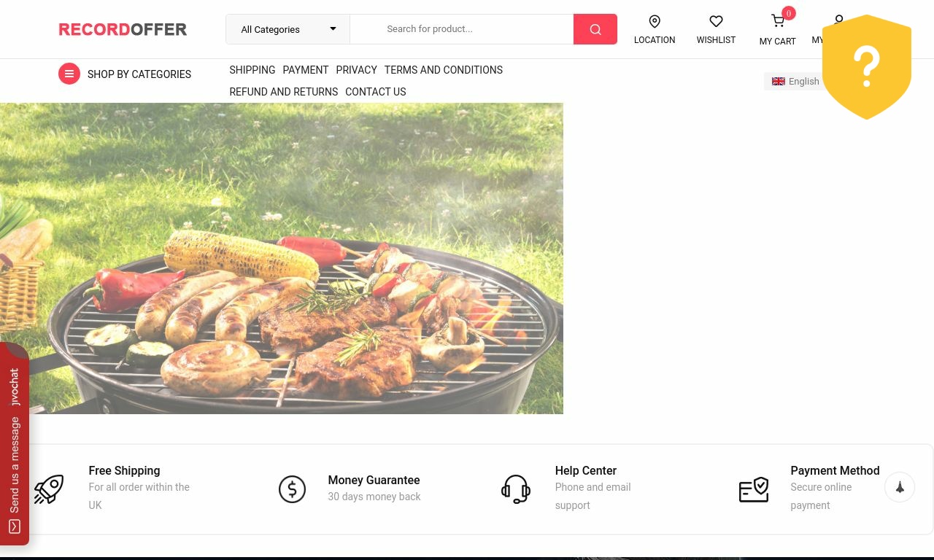Click the Contact Us link

[x=375, y=92]
